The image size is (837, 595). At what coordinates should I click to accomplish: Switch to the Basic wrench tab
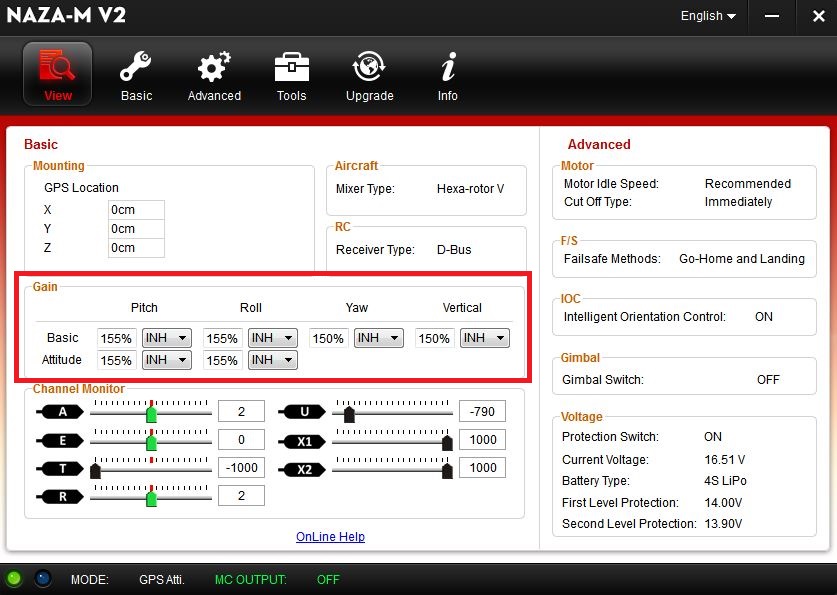pos(136,75)
